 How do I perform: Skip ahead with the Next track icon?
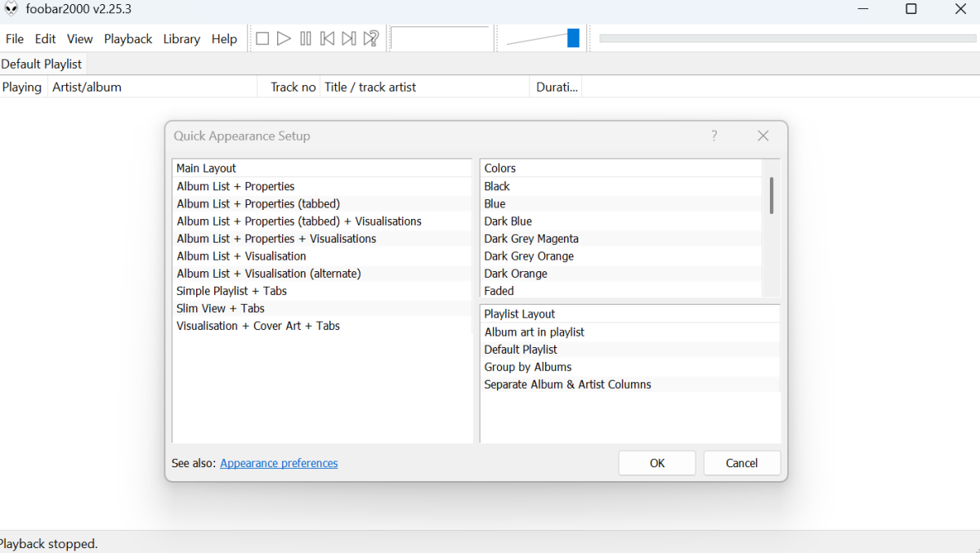(x=347, y=38)
